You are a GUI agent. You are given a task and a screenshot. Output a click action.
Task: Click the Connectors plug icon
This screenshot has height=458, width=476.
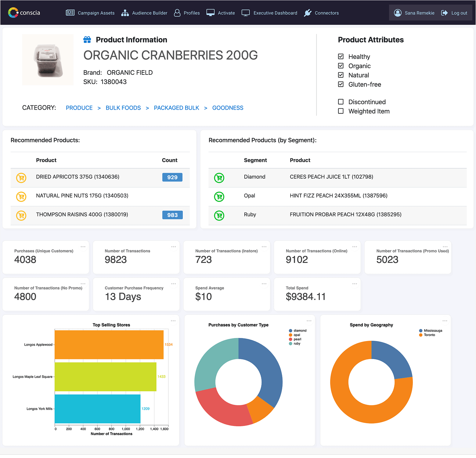[308, 13]
